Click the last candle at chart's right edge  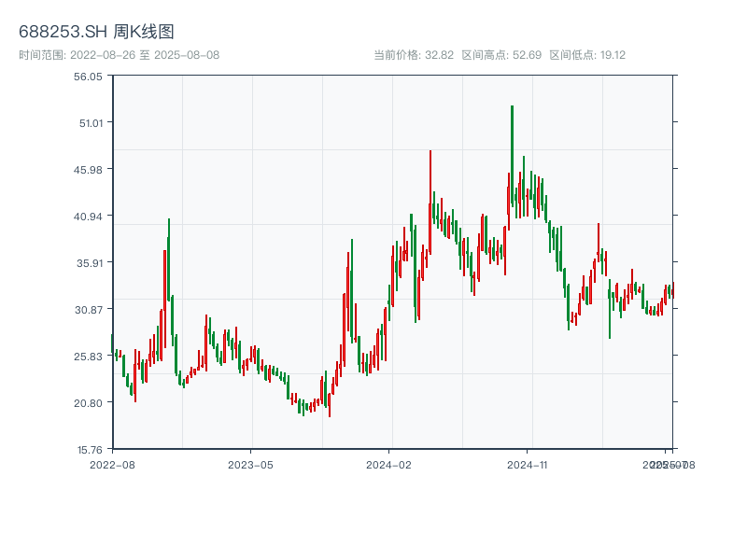[x=671, y=290]
